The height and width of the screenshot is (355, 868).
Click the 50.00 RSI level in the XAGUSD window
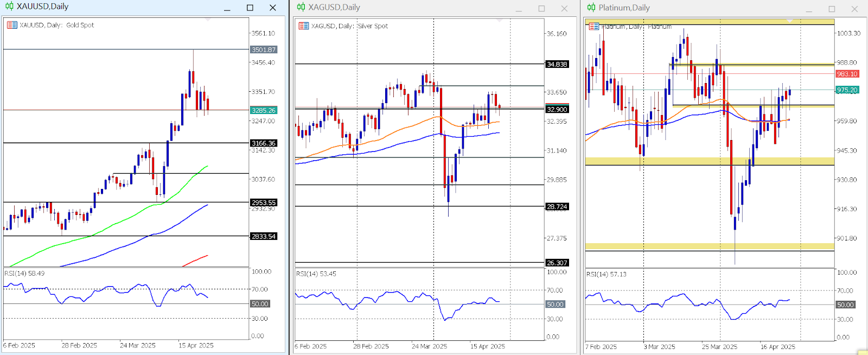555,305
